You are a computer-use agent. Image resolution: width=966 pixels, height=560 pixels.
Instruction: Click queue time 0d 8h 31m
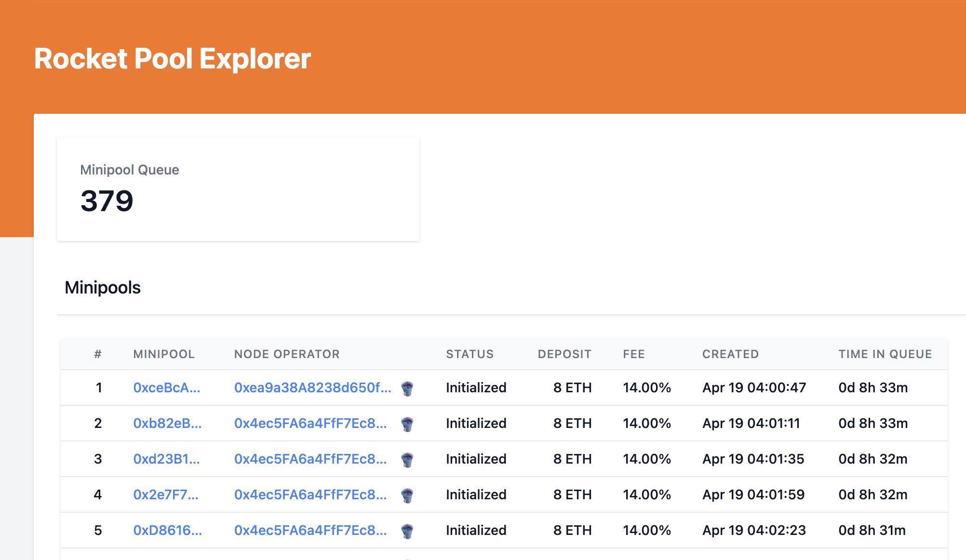click(x=872, y=530)
